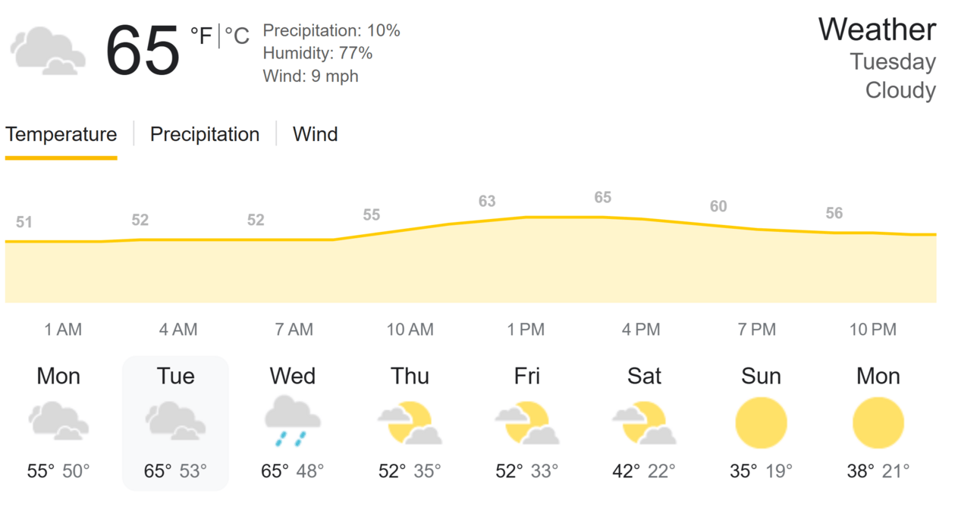Select Wednesday's rain cloud icon

pyautogui.click(x=292, y=421)
